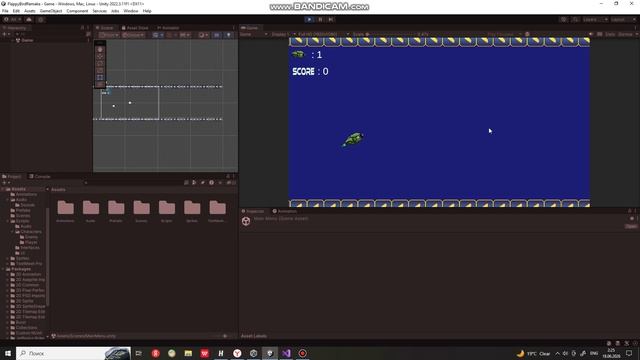Open the Edit menu
Screen dimensions: 640x360
click(16, 11)
